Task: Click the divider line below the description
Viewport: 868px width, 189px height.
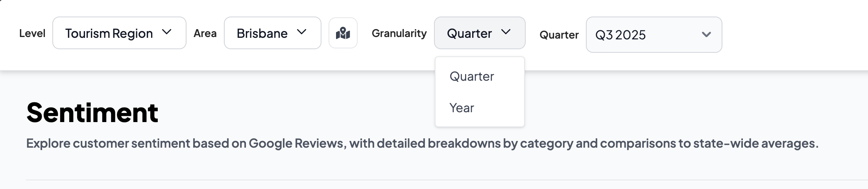Action: pos(433,180)
